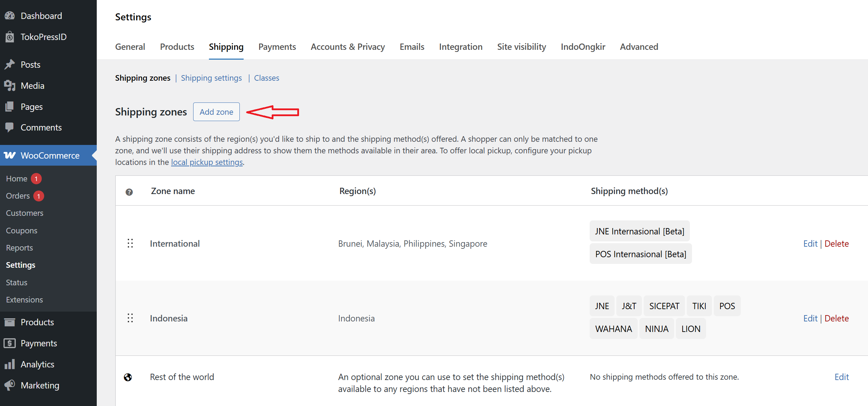Open the Classes sub-link
The width and height of the screenshot is (868, 406).
pos(267,78)
